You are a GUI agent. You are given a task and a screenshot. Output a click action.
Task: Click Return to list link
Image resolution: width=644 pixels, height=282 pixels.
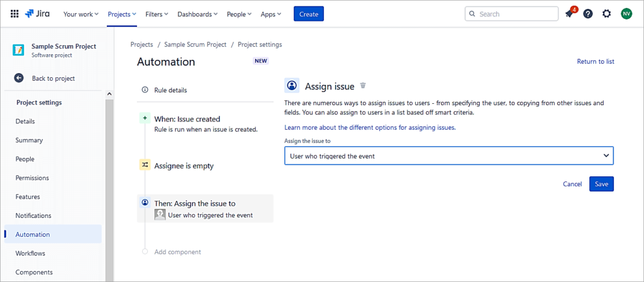click(x=596, y=61)
